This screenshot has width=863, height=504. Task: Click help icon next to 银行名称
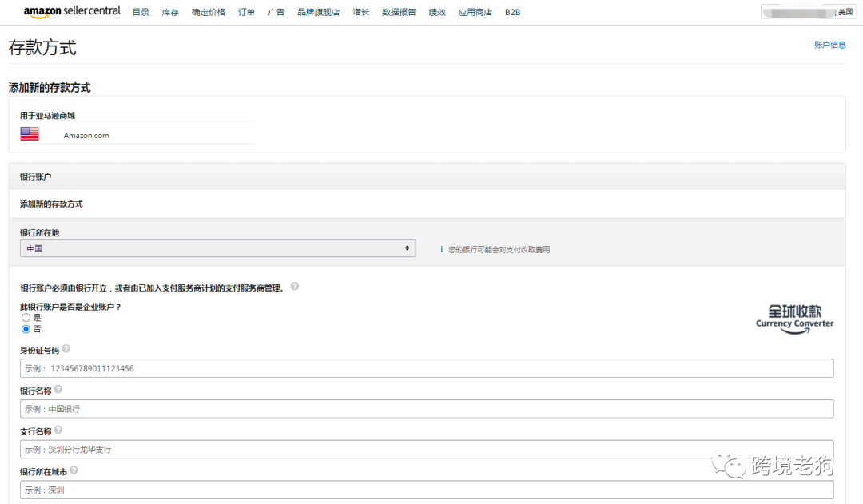coord(58,390)
